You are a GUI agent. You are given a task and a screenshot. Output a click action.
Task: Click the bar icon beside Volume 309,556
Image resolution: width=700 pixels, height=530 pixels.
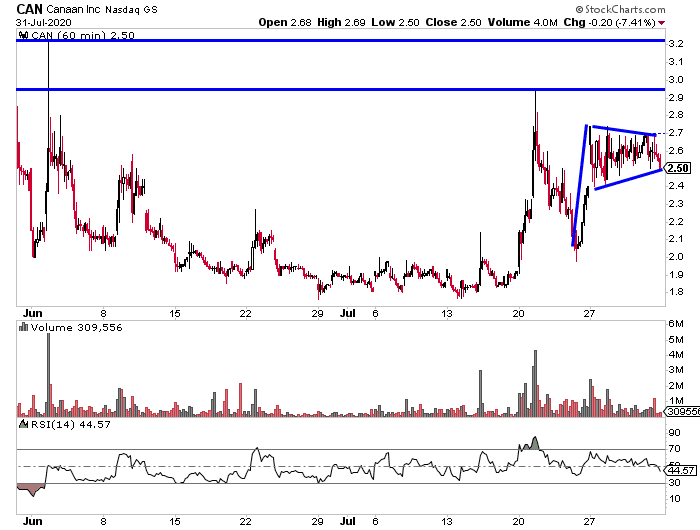(x=24, y=327)
